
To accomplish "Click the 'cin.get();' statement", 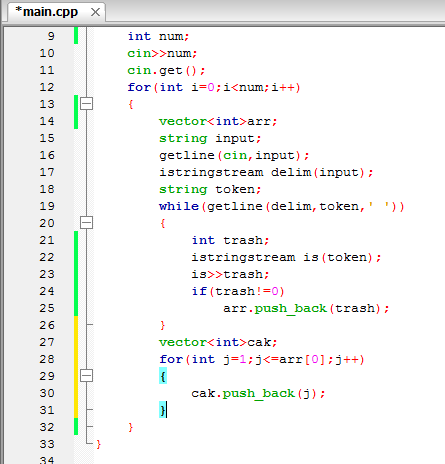I will click(166, 70).
